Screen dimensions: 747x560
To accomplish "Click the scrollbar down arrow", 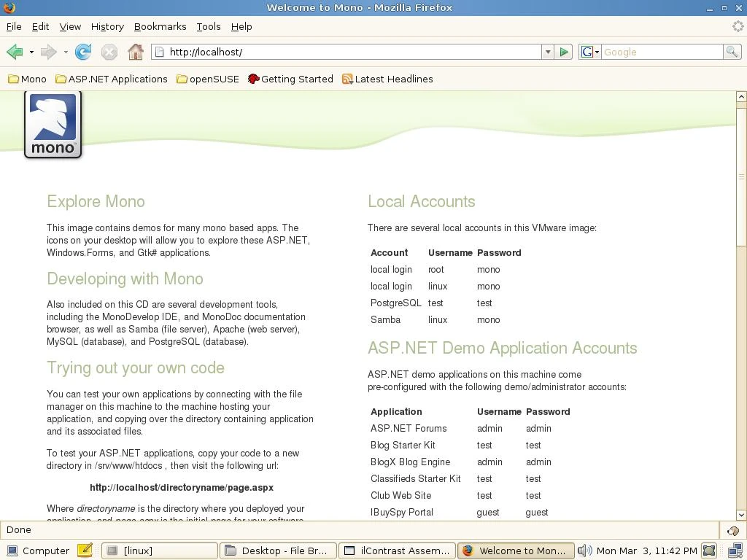I will coord(741,515).
